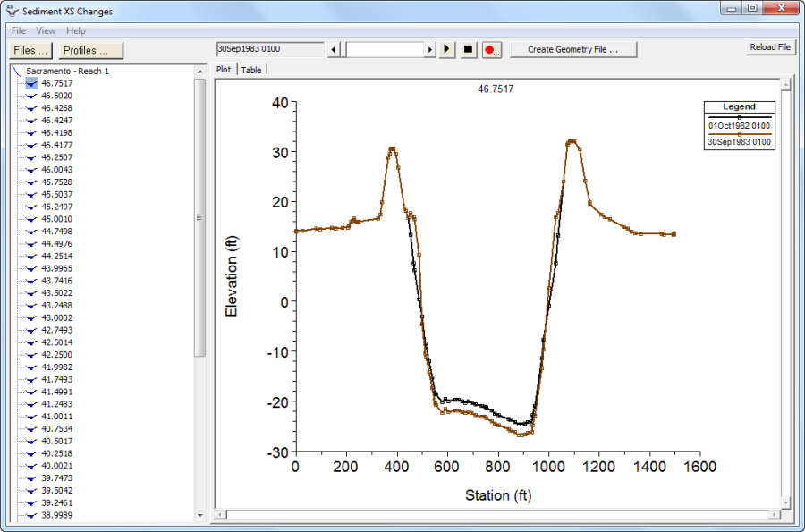Pick cross section 43.0002 from list
Screen dimensions: 805x532
57,317
